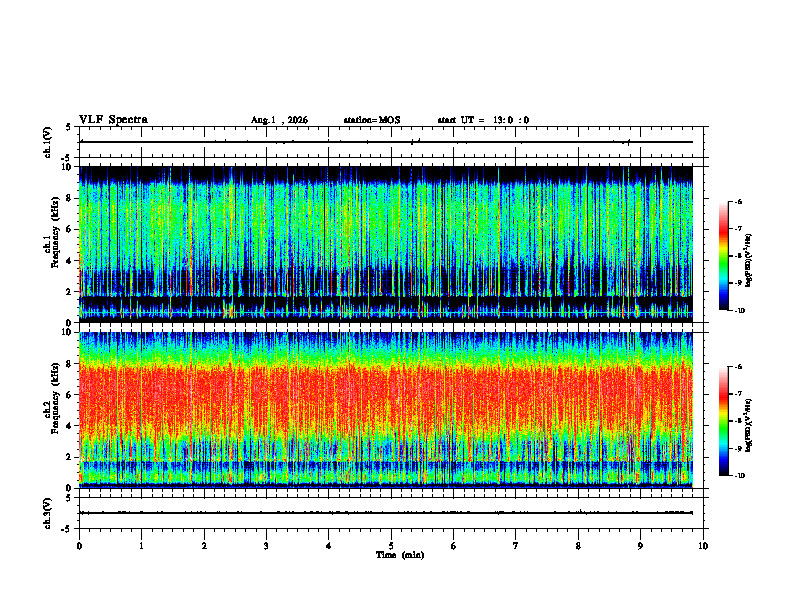Click time-axis tick label "7"
Screen dimensions: 792x612
516,546
